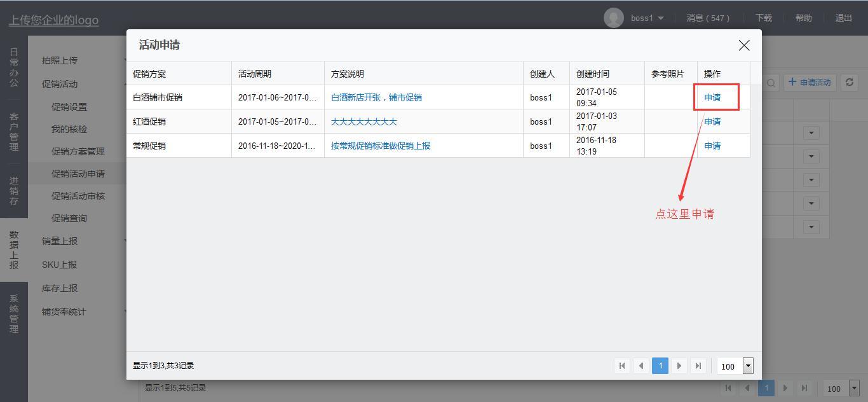Viewport: 868px width, 402px height.
Task: Open the first row action dropdown in background table
Action: [811, 133]
